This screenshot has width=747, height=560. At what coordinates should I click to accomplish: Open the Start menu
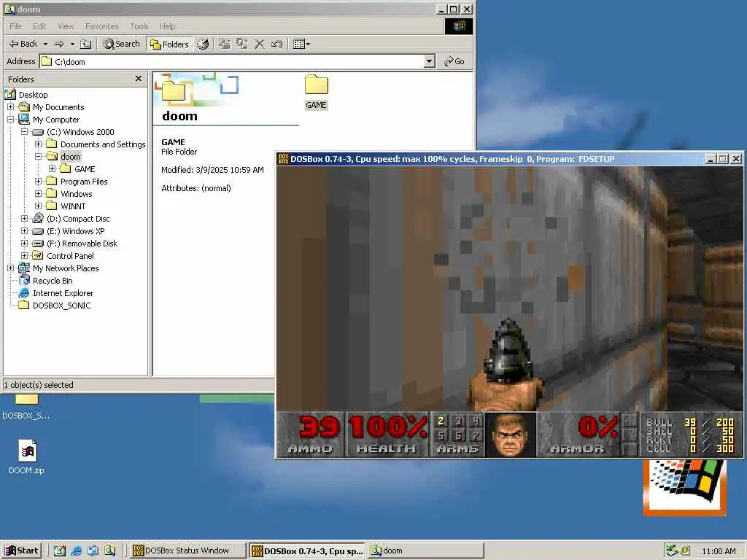21,551
